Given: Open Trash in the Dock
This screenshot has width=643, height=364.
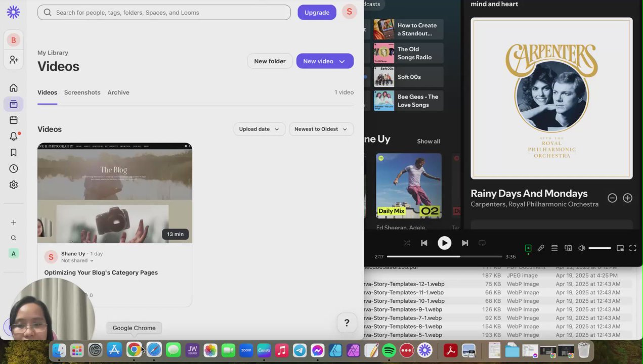Looking at the screenshot, I should (x=584, y=350).
